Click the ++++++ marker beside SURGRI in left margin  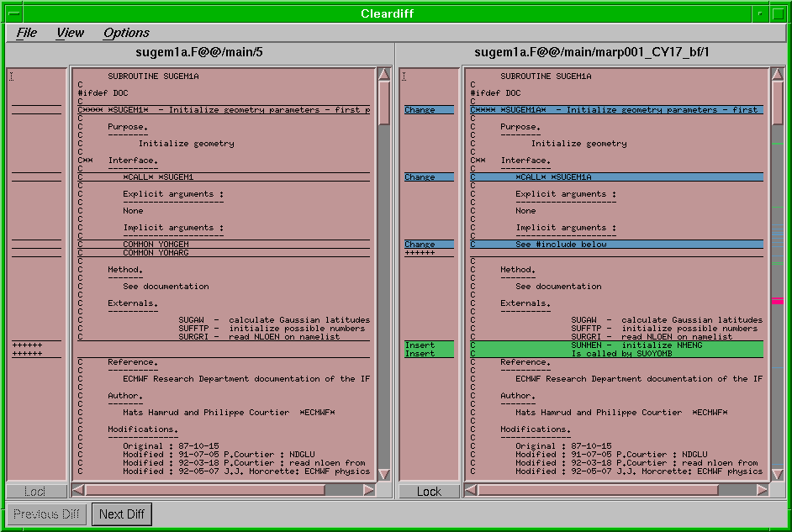(x=27, y=345)
